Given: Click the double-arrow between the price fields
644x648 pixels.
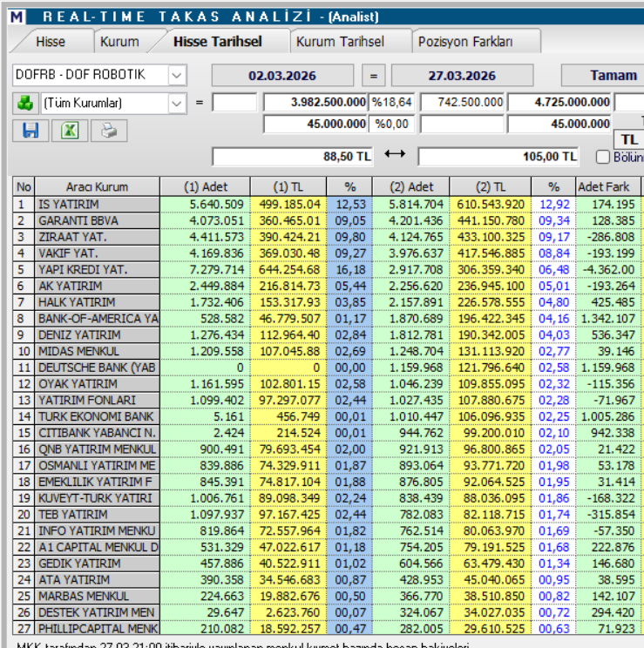Looking at the screenshot, I should (395, 155).
